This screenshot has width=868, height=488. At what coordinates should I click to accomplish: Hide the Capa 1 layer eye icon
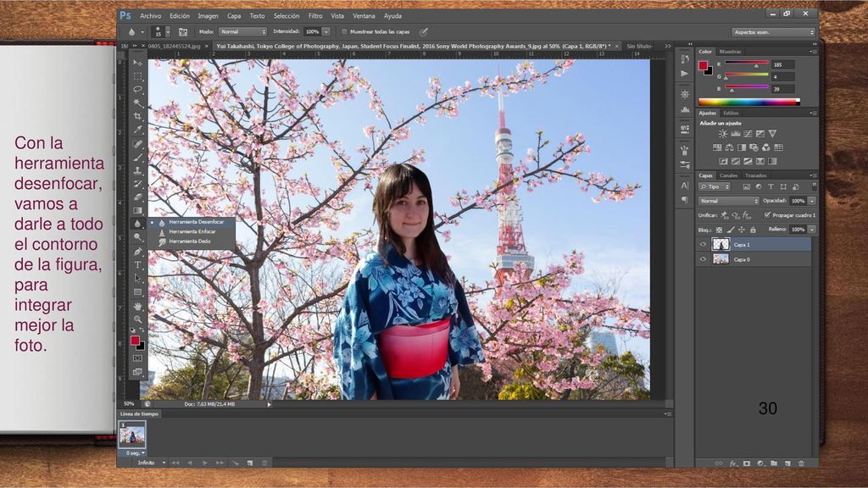coord(703,245)
